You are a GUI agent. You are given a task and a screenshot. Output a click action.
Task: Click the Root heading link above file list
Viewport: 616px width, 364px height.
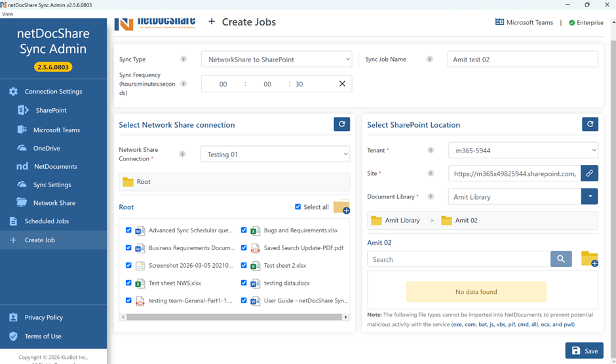126,207
